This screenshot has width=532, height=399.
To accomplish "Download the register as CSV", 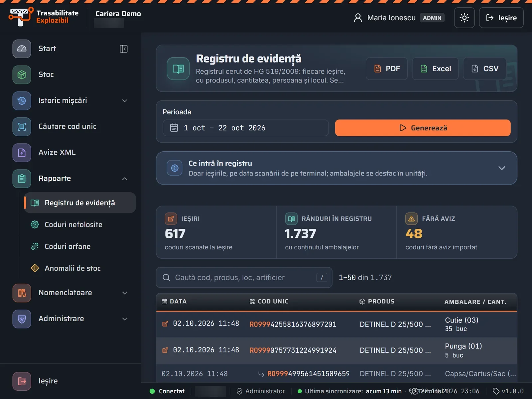I will click(484, 68).
